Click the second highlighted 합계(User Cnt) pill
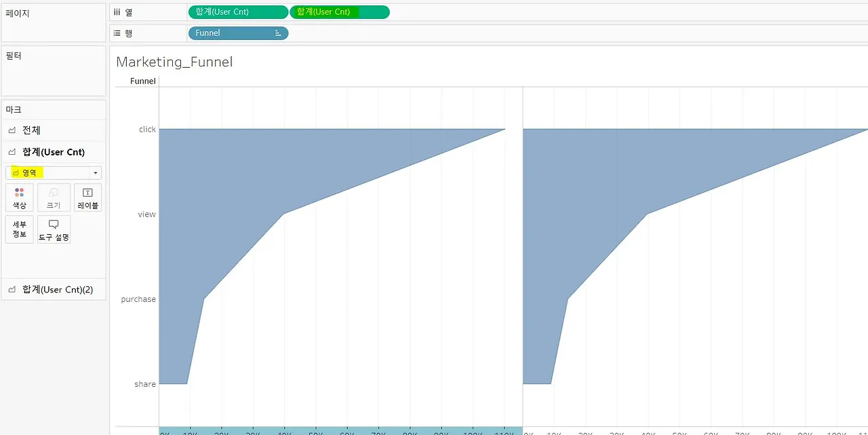Image resolution: width=868 pixels, height=435 pixels. click(340, 12)
